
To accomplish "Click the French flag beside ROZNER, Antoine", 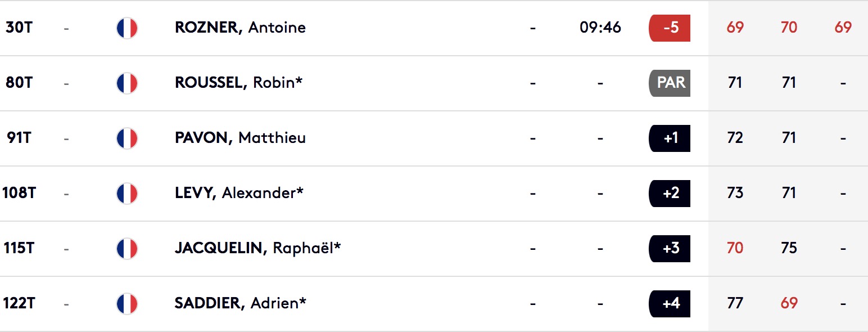I will [127, 28].
